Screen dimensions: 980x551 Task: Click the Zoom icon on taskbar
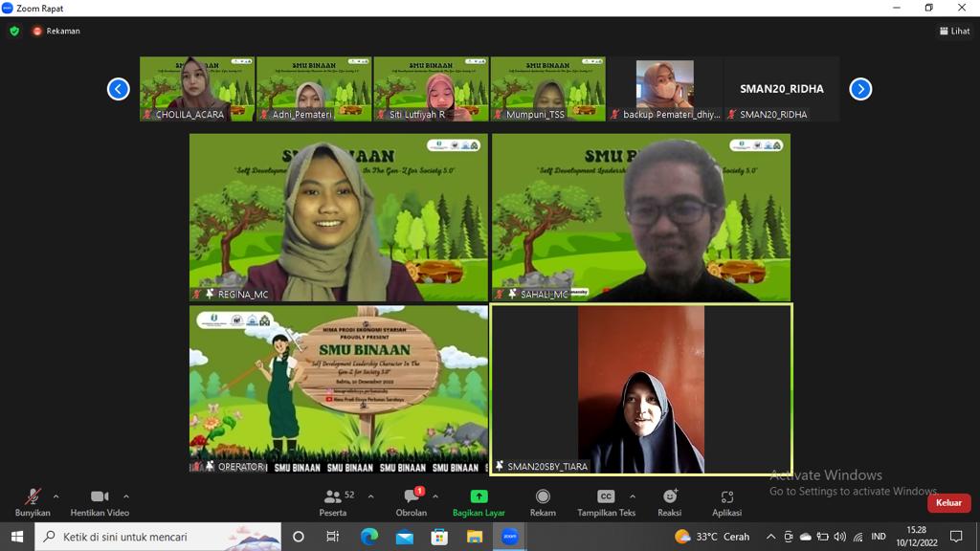509,537
